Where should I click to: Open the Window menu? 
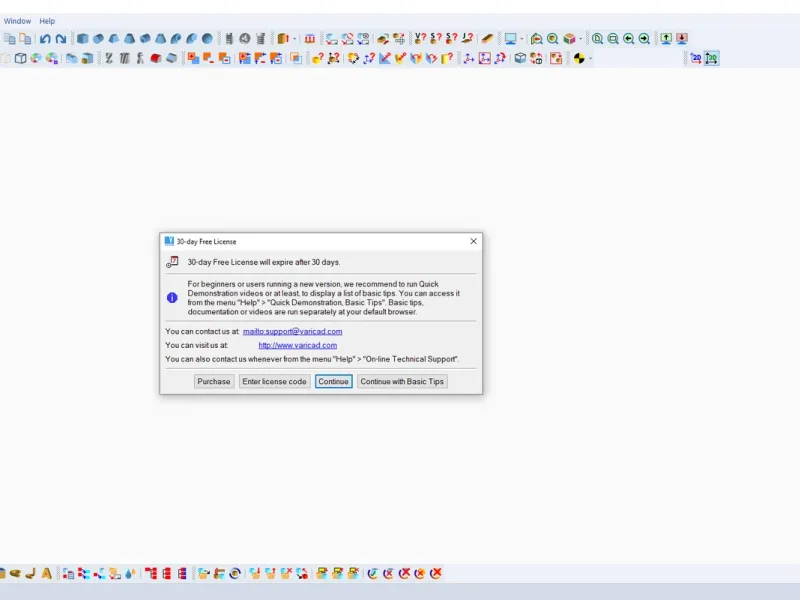coord(17,21)
